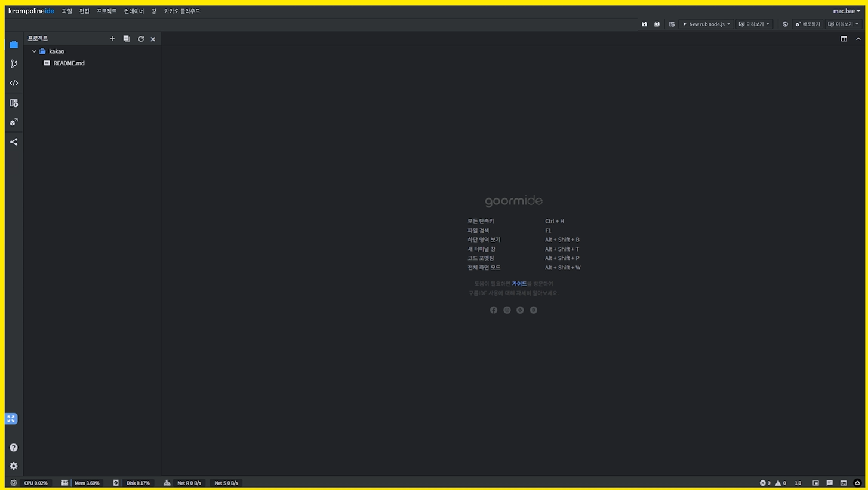Click the network icon in status bar

[x=167, y=483]
